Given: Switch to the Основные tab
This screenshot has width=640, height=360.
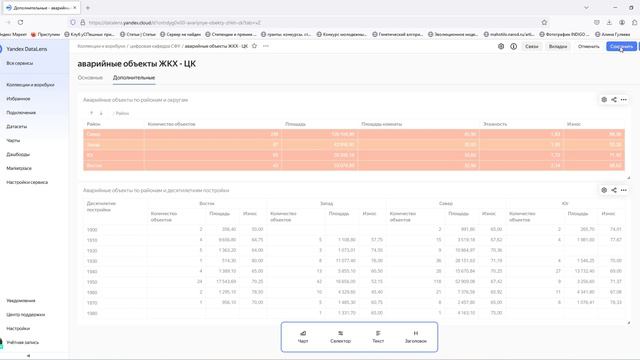Looking at the screenshot, I should pyautogui.click(x=90, y=78).
